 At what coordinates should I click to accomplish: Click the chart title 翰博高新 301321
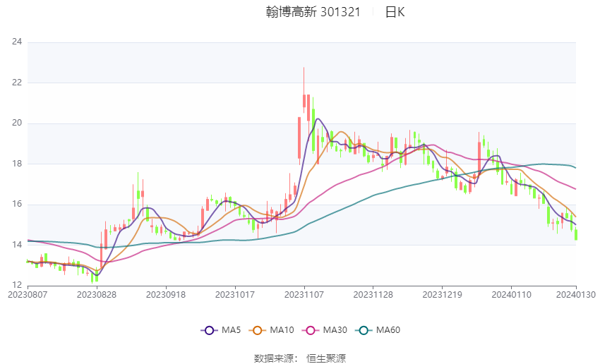pos(313,12)
